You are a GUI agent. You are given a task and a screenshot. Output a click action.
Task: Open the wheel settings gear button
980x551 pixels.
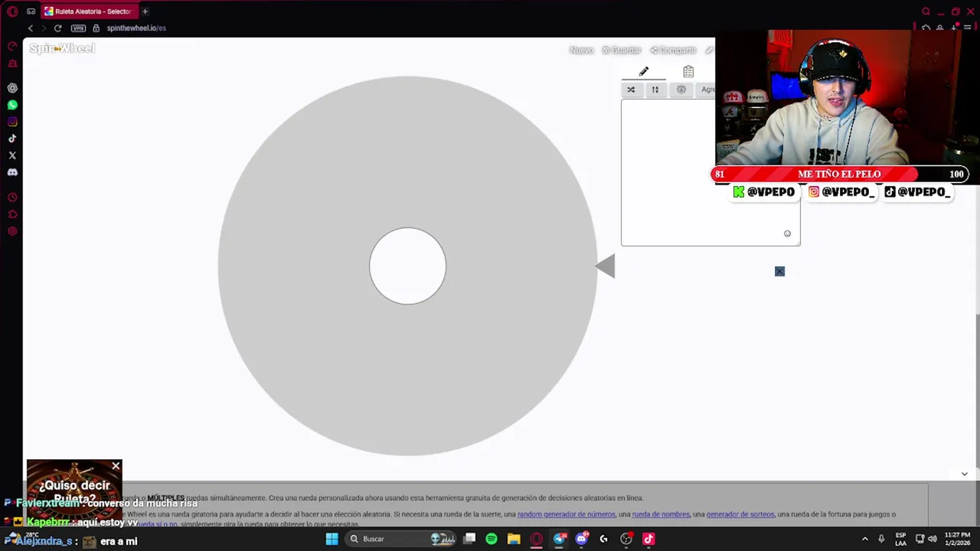(681, 90)
